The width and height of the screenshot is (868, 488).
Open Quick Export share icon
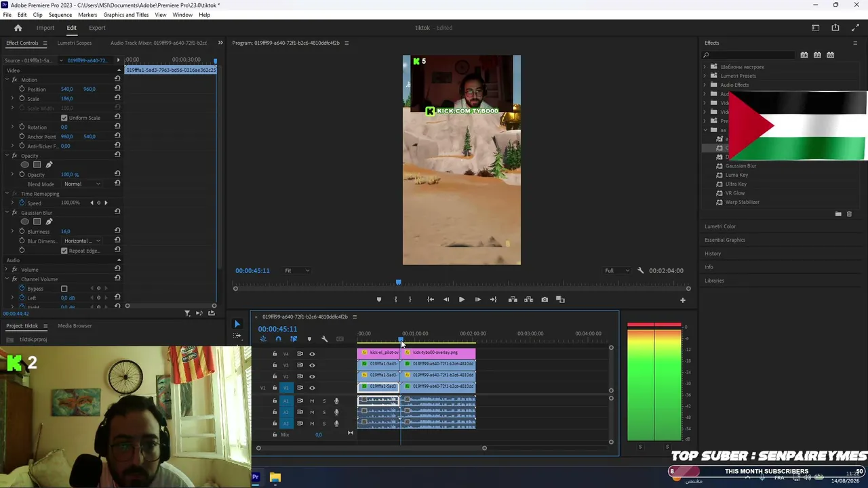point(835,28)
